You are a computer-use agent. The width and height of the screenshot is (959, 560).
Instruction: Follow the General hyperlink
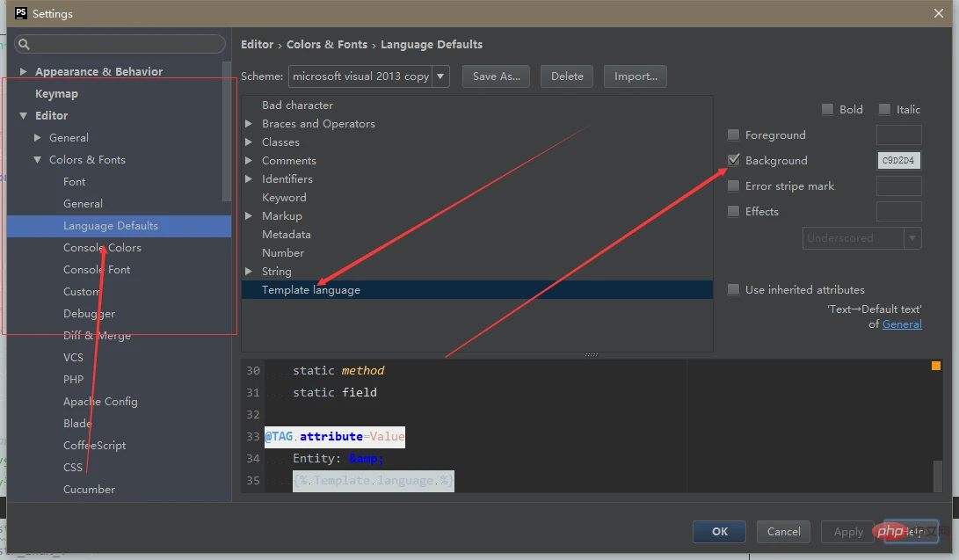[x=902, y=324]
